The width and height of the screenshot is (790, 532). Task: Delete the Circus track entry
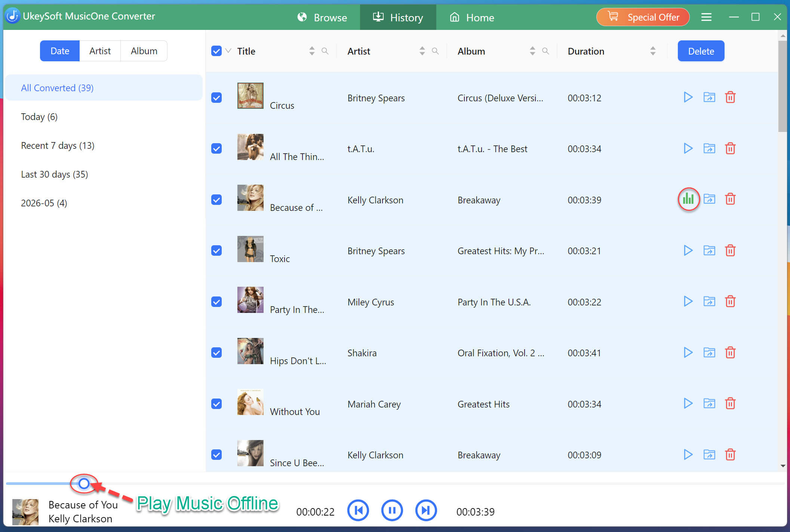click(x=730, y=98)
